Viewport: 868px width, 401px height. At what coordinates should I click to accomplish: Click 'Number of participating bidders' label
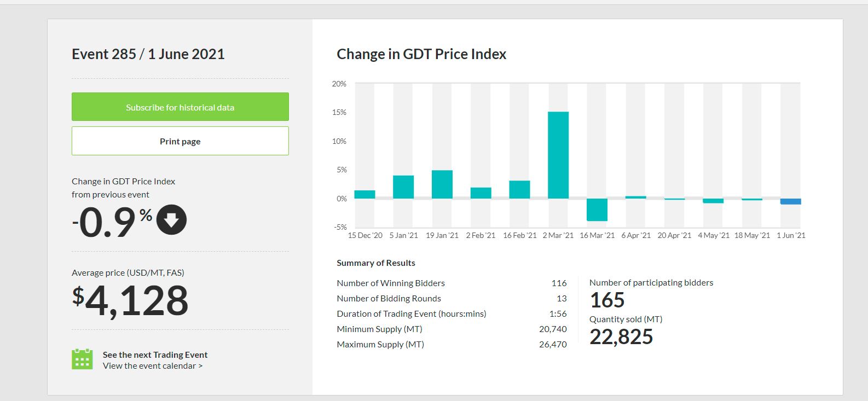pos(651,283)
